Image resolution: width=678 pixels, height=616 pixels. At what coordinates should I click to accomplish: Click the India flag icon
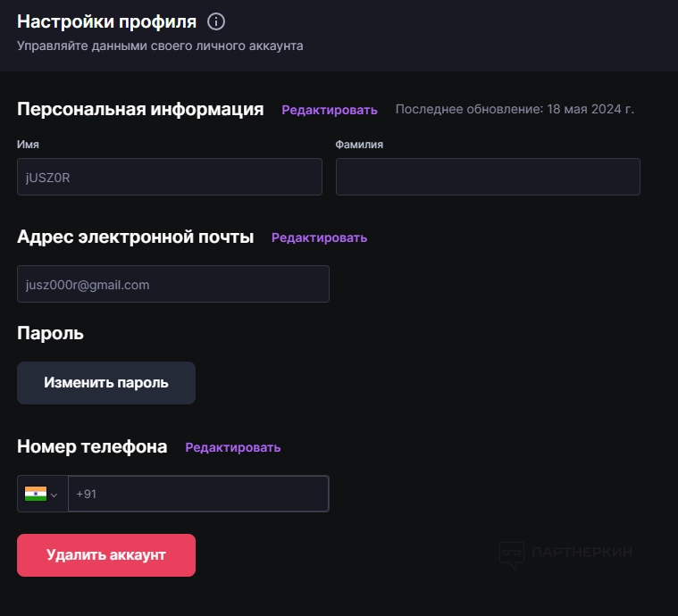coord(36,494)
